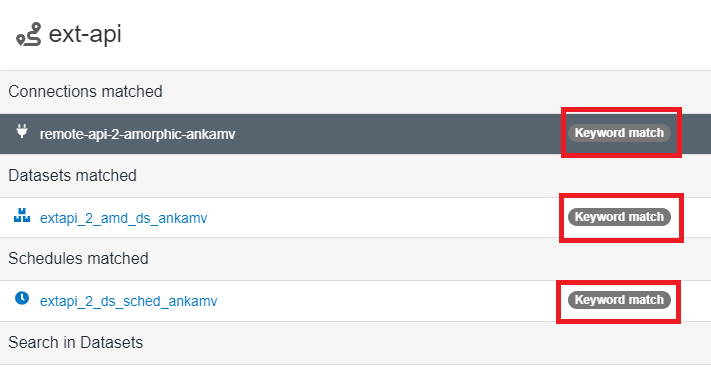Select the Datasets matched section header
Viewport: 711px width, 370px height.
356,175
